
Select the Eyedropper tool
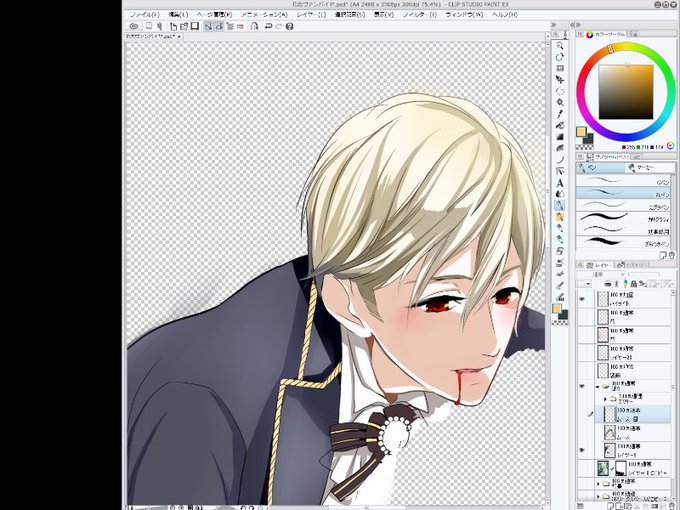tap(560, 114)
